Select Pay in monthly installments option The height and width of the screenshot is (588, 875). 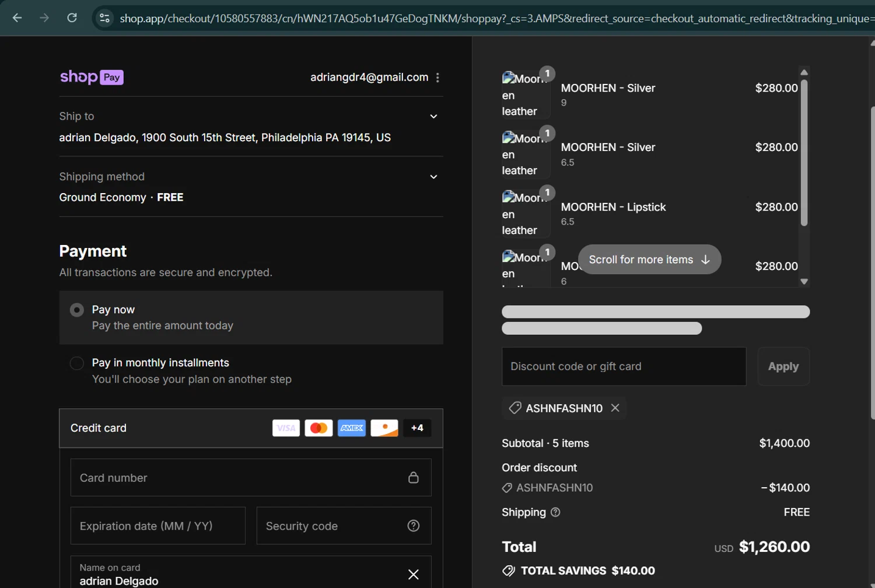77,363
